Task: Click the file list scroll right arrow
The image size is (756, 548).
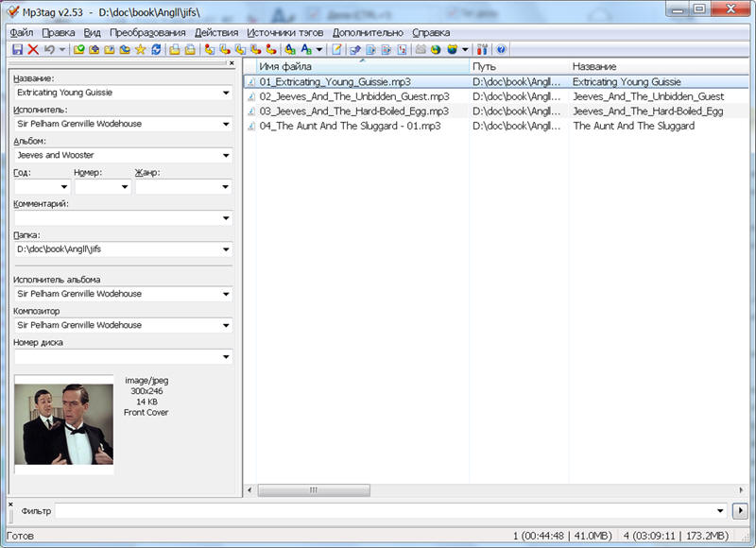Action: click(741, 490)
